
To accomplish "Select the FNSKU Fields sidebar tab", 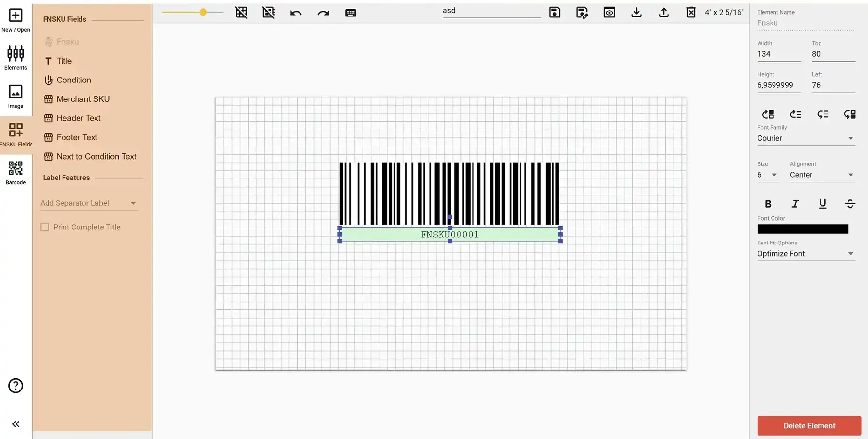I will point(16,134).
